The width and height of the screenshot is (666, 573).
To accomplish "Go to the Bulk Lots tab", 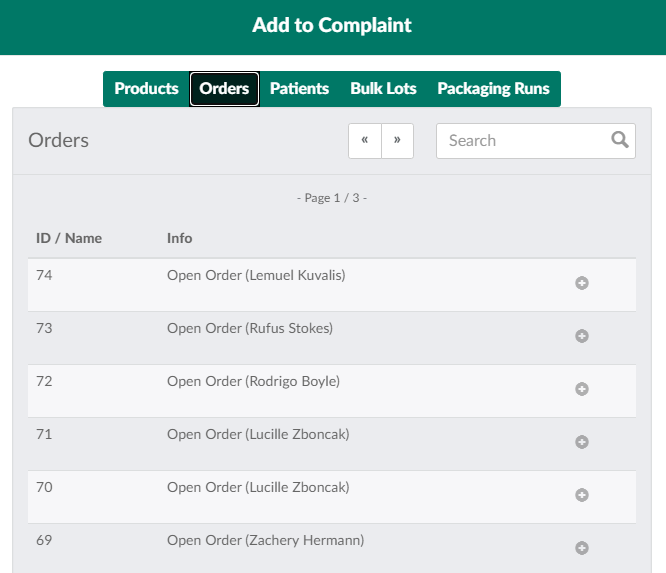I will point(383,89).
